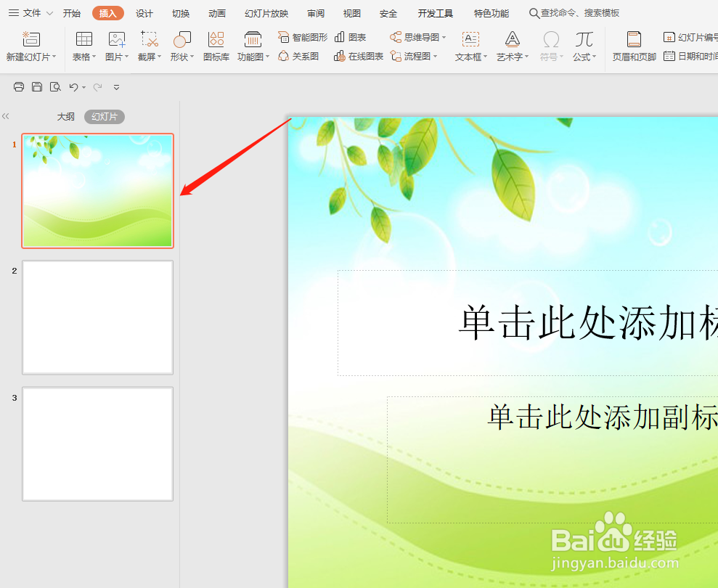The image size is (718, 588).
Task: Click the 流程图 flowchart icon
Action: pos(396,57)
